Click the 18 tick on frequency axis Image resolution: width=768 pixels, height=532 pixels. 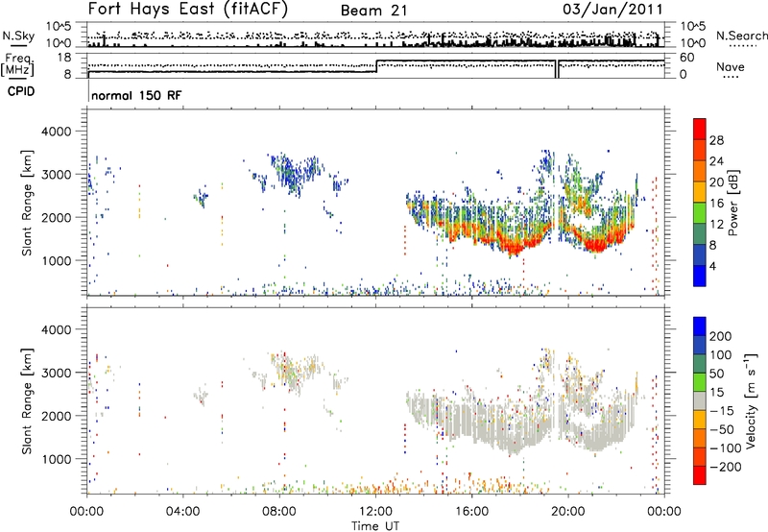pyautogui.click(x=64, y=58)
